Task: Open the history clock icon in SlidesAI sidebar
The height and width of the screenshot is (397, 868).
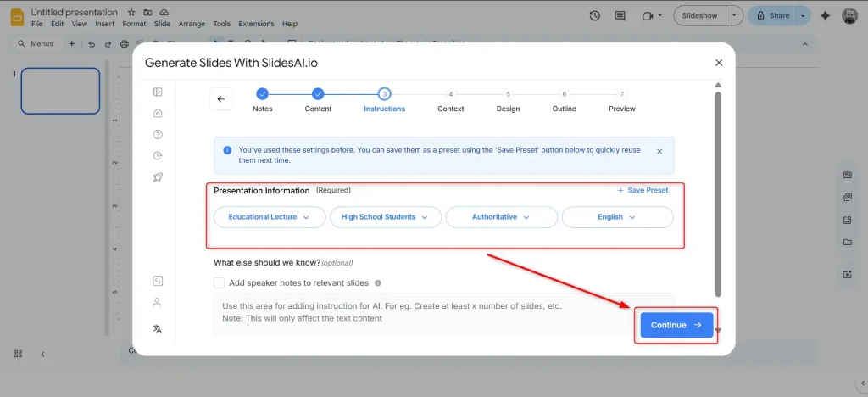Action: click(158, 155)
